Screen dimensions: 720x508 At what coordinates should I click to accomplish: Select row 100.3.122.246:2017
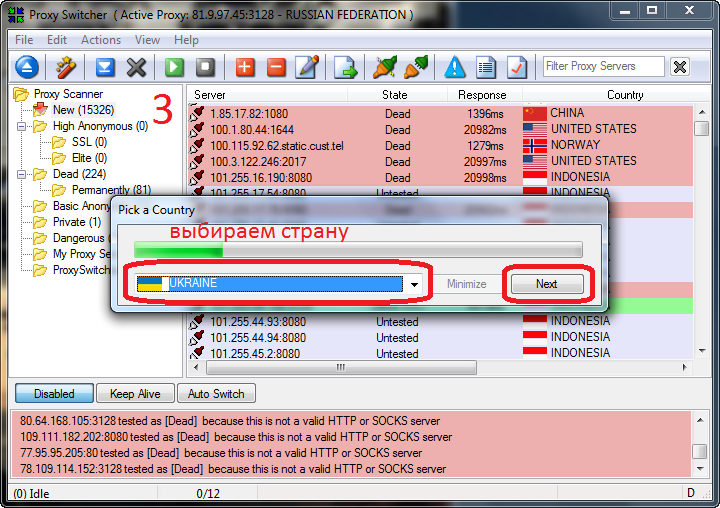pyautogui.click(x=440, y=162)
